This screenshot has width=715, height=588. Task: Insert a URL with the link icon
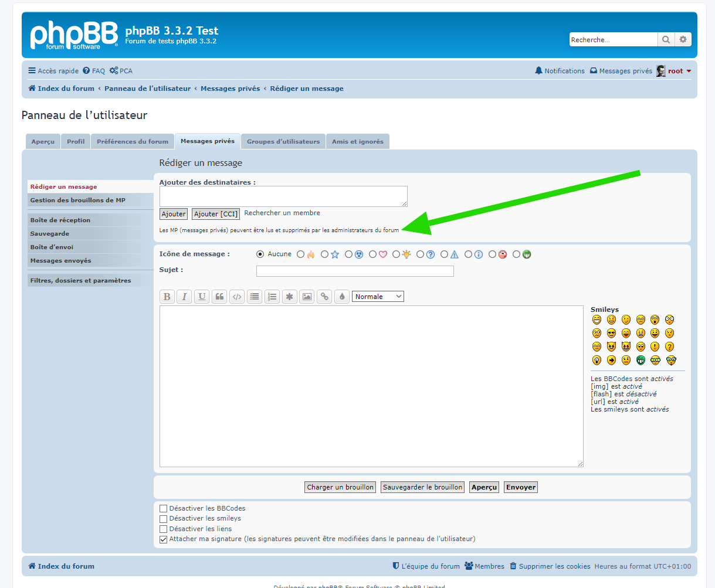[x=324, y=297]
